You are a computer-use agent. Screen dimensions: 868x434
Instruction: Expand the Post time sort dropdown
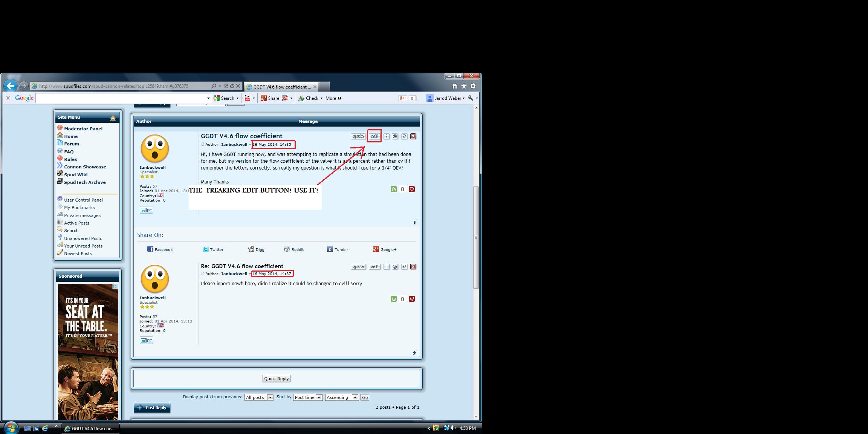[x=308, y=397]
